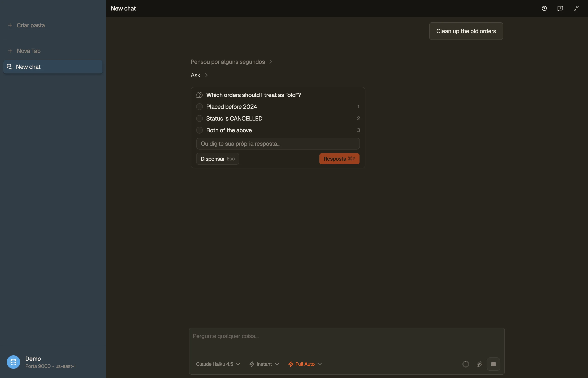The width and height of the screenshot is (588, 378).
Task: Click the loading spinner circle icon
Action: pos(466,364)
